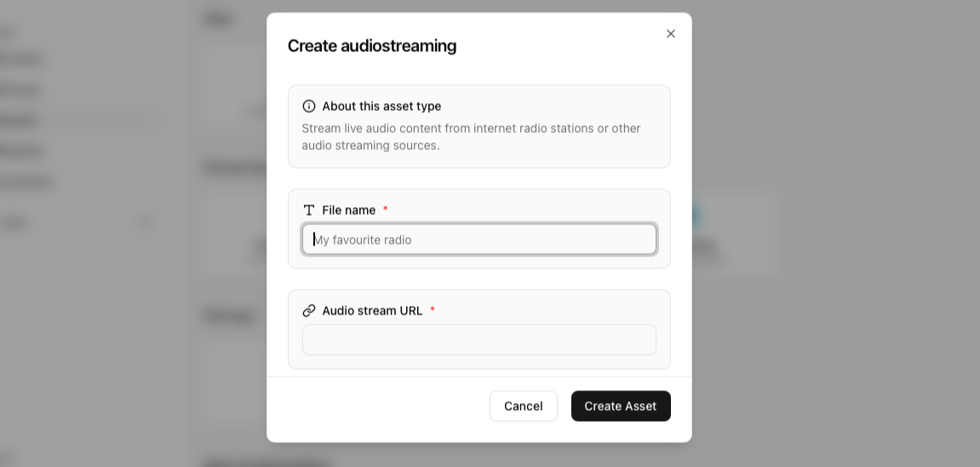Close the Create audiostreaming dialog
980x467 pixels.
pos(671,34)
